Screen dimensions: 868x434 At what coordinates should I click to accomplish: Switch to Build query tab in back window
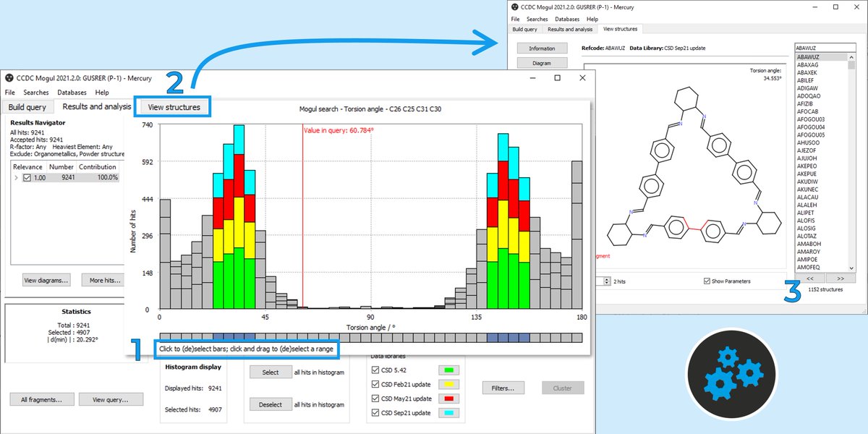pos(525,30)
